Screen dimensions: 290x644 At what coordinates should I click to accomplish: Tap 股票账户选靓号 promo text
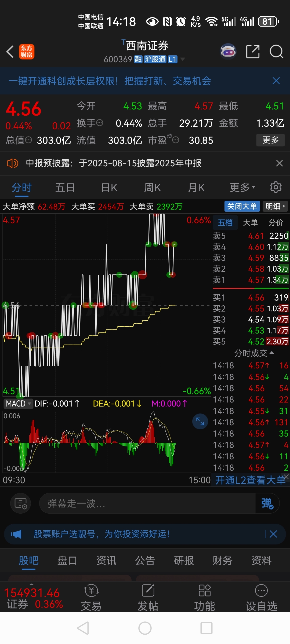pos(102,534)
